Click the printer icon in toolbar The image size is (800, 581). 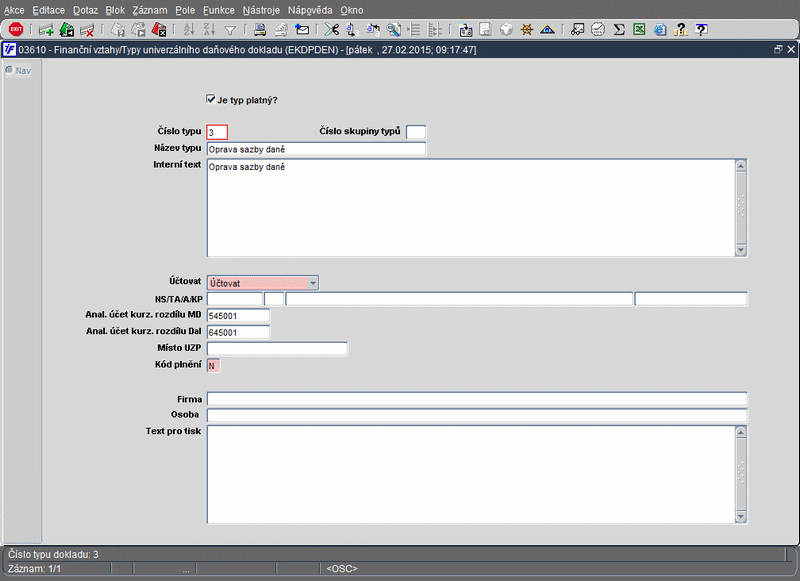coord(260,30)
